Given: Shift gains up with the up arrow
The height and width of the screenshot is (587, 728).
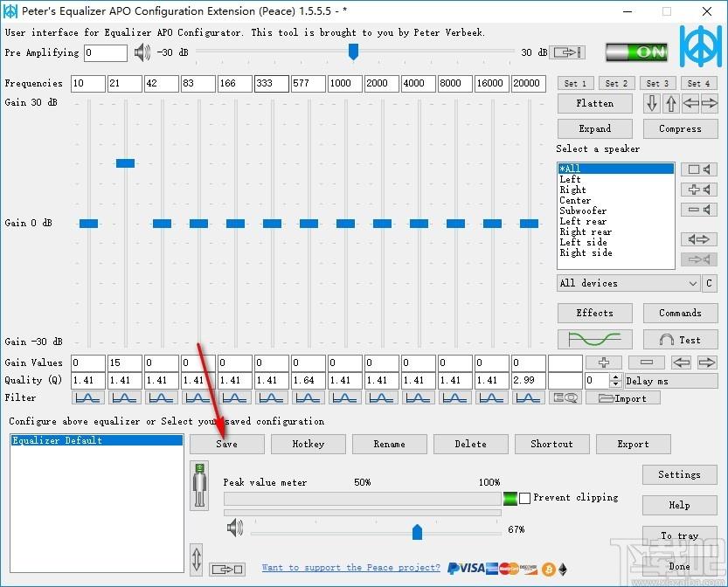Looking at the screenshot, I should tap(671, 103).
